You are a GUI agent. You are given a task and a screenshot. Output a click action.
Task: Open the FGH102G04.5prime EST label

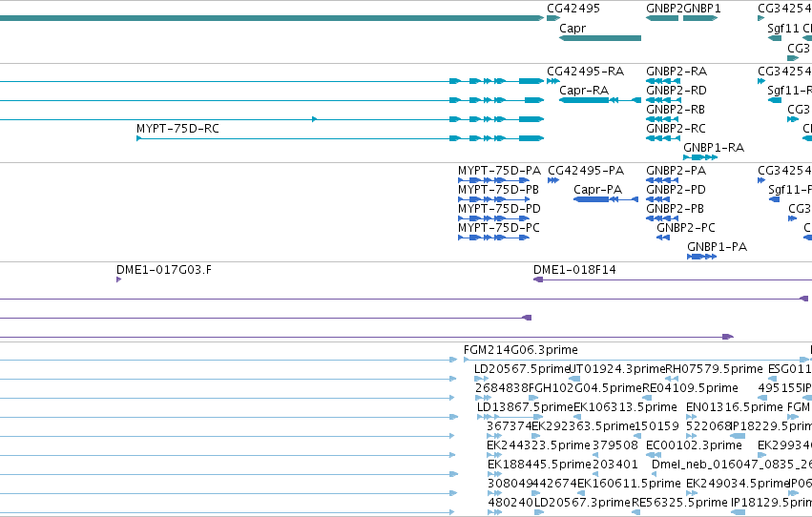[585, 388]
